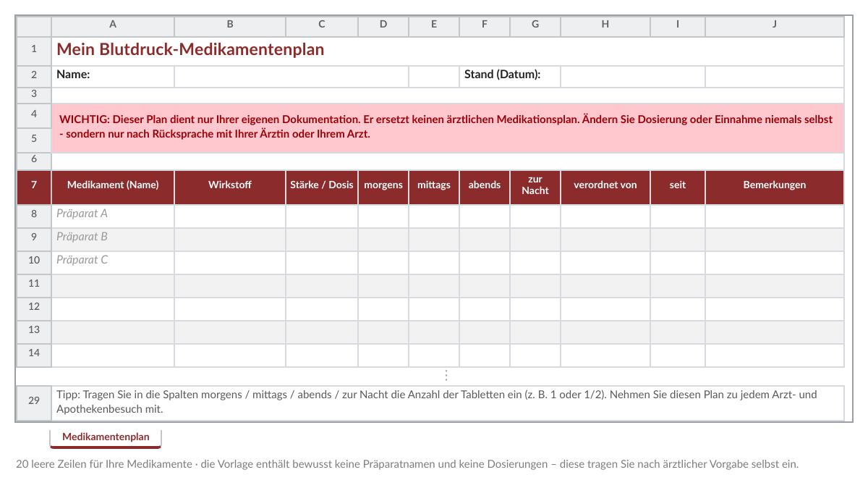Image resolution: width=868 pixels, height=488 pixels.
Task: Select column G header
Action: click(535, 25)
